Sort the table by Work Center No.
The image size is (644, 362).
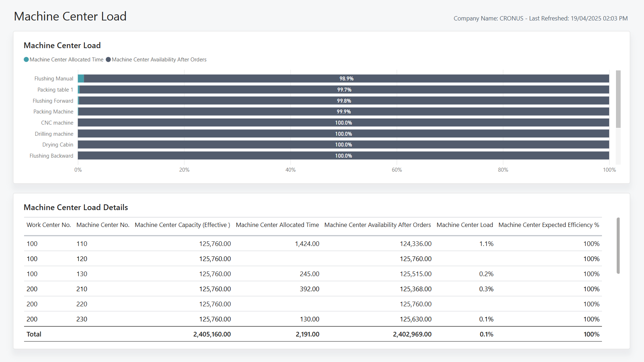tap(49, 224)
